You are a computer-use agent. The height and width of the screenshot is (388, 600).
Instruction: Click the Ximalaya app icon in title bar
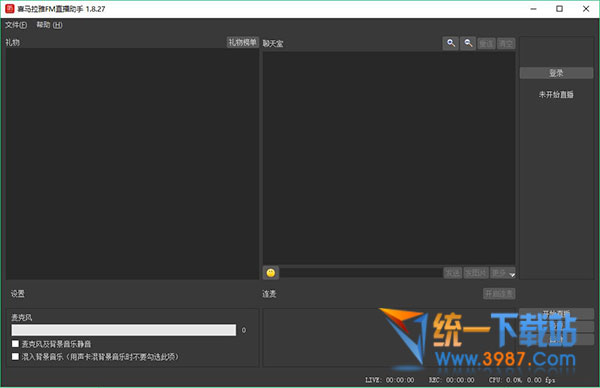click(10, 8)
